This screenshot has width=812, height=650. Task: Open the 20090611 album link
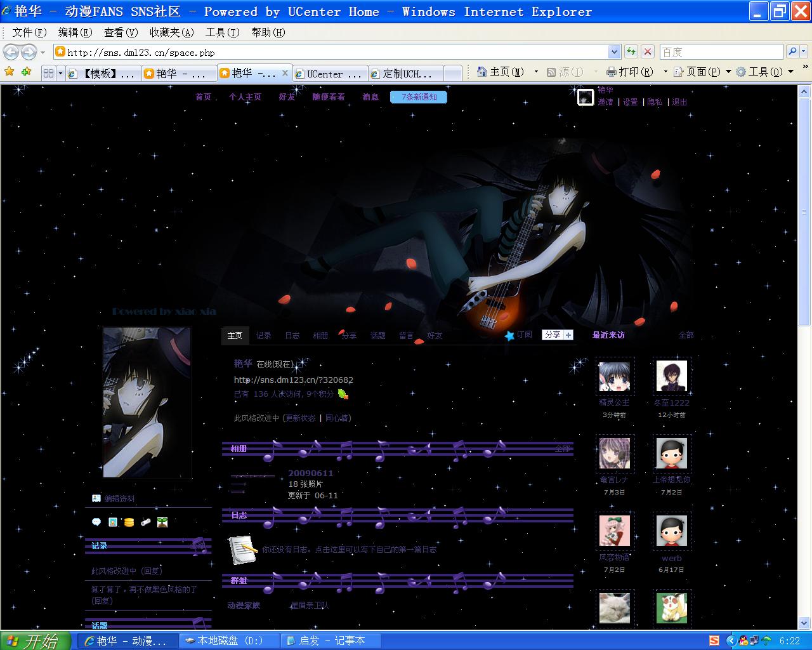(x=310, y=473)
